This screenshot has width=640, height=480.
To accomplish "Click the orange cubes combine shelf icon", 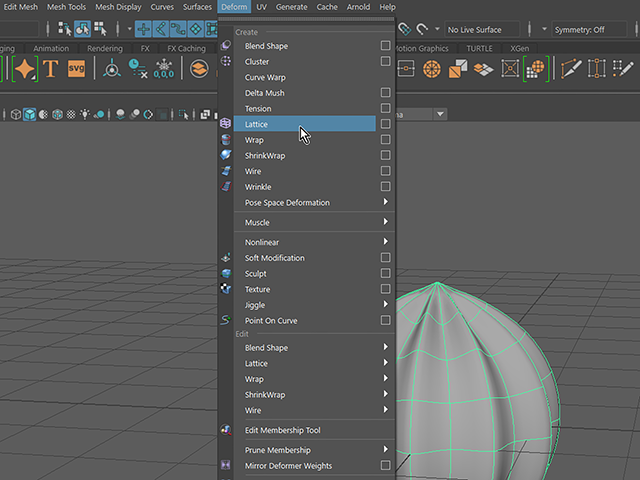I will coord(458,69).
